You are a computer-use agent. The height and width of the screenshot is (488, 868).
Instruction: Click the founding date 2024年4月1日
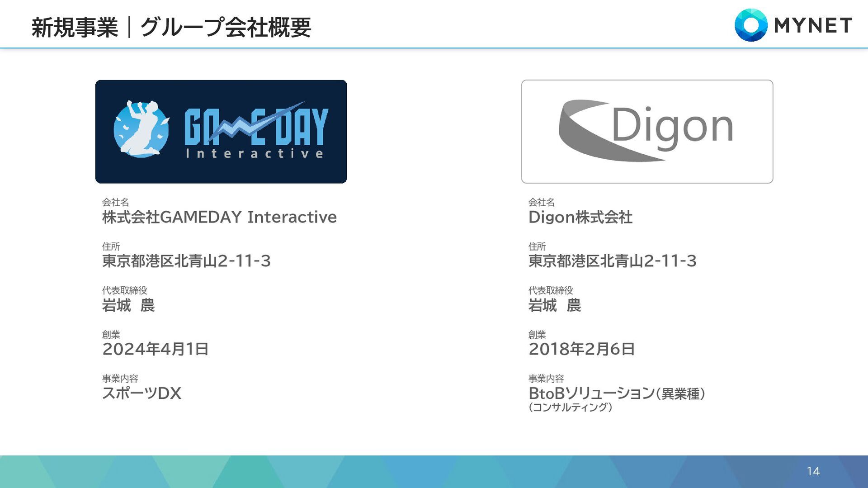click(x=155, y=349)
